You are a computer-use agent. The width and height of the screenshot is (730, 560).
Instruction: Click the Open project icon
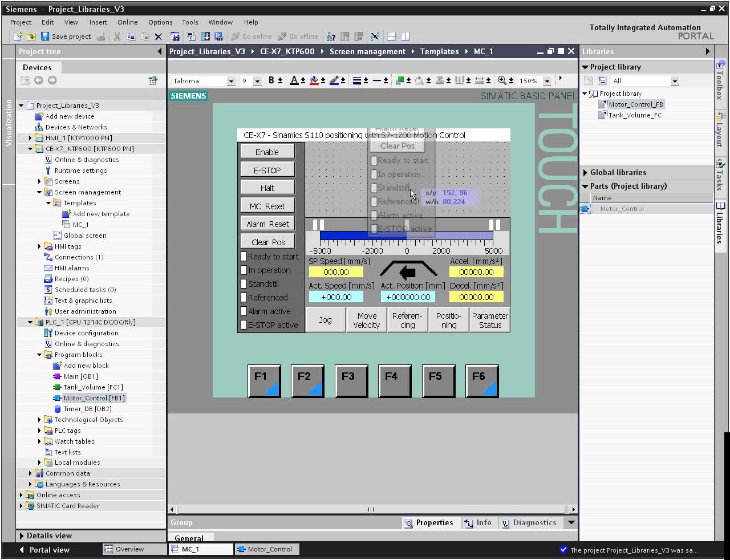(x=31, y=36)
